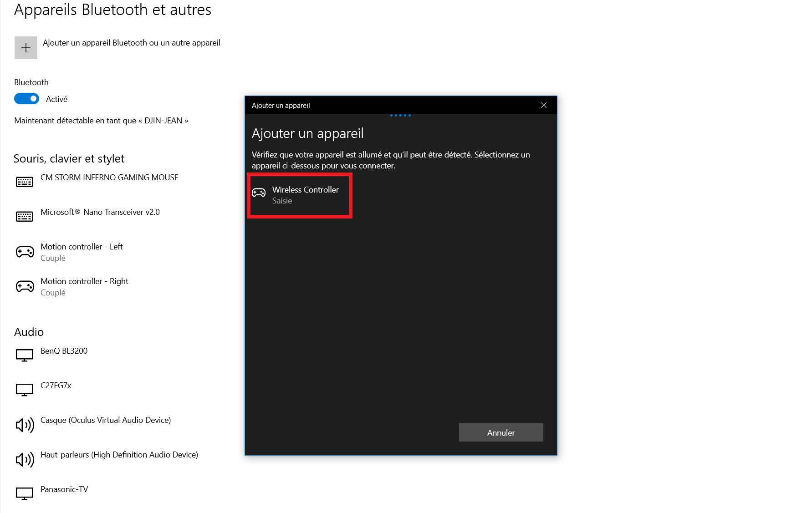Click keyboard icon for Microsoft Nano Transceiver
Image resolution: width=812 pixels, height=513 pixels.
(25, 217)
